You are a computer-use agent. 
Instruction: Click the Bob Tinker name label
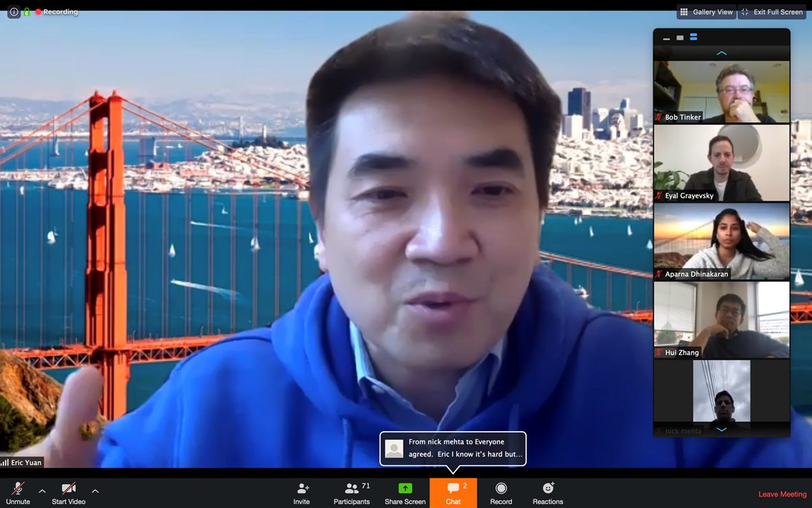(682, 117)
